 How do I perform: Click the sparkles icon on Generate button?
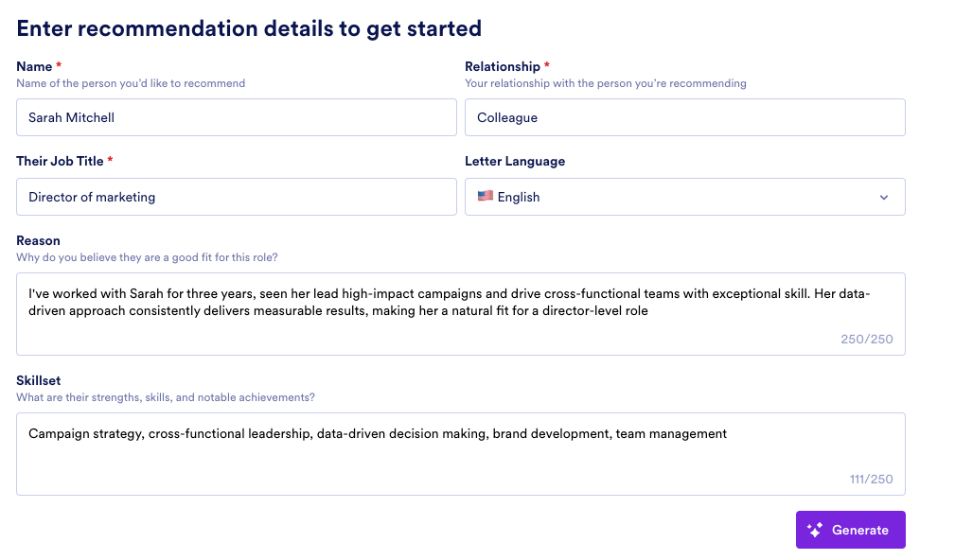[814, 530]
